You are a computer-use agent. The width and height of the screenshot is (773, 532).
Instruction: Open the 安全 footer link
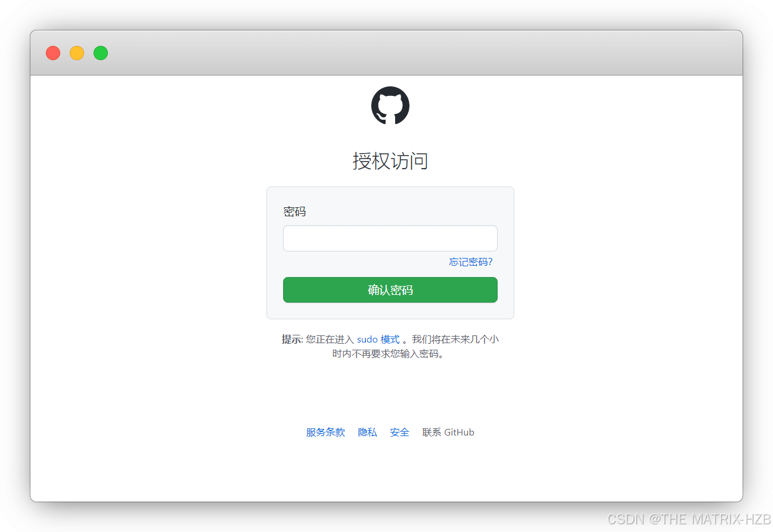[400, 433]
